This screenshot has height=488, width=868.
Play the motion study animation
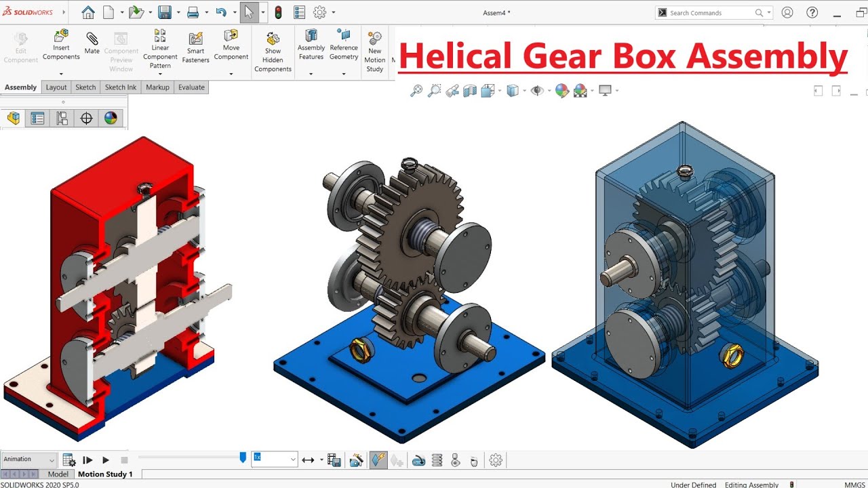[x=106, y=460]
